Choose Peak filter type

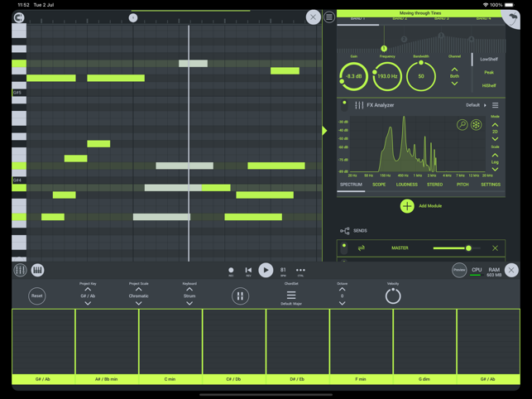coord(489,72)
